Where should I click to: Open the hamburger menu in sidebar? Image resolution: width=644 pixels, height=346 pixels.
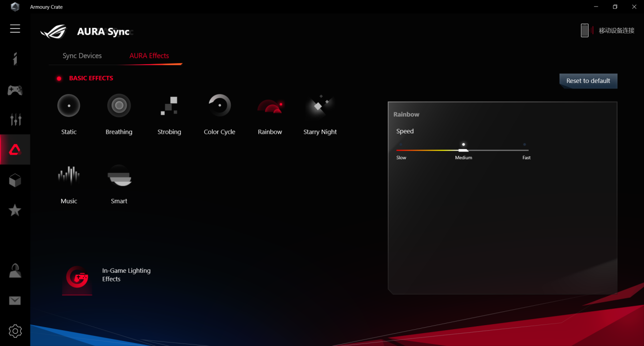click(x=15, y=28)
